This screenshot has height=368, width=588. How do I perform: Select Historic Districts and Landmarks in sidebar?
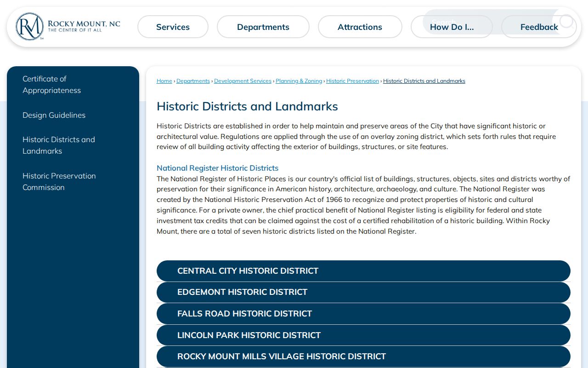coord(59,145)
